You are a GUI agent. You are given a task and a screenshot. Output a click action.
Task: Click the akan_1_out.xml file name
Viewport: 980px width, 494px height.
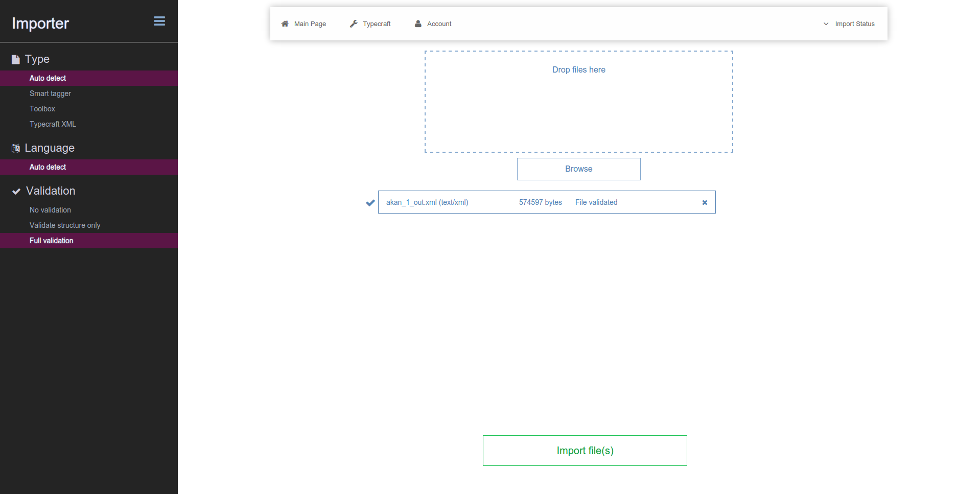click(427, 202)
